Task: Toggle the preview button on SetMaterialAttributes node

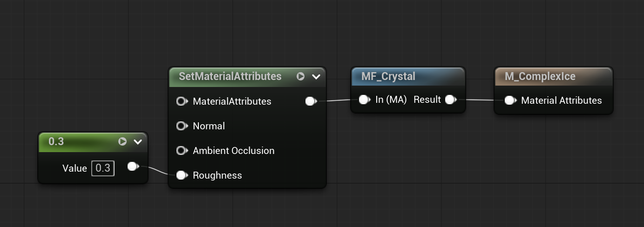Action: tap(301, 76)
